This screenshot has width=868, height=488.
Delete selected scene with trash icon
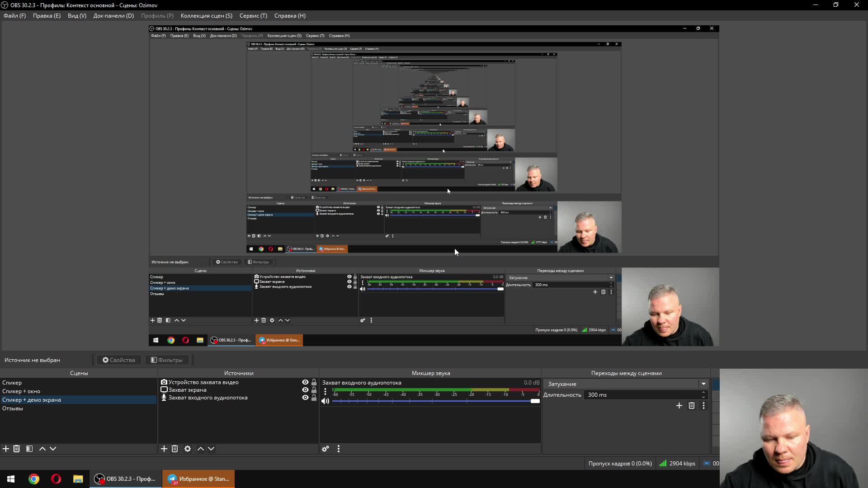(x=17, y=449)
